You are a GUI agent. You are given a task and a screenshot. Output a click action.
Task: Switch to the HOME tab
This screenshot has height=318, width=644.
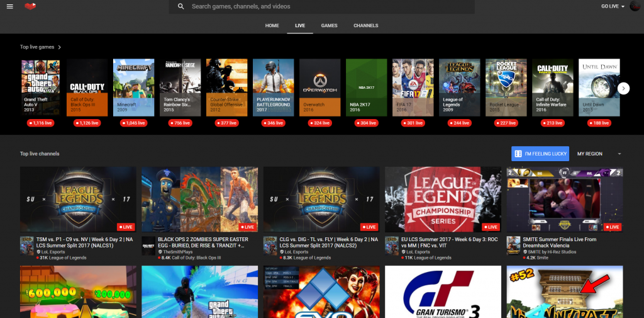272,26
